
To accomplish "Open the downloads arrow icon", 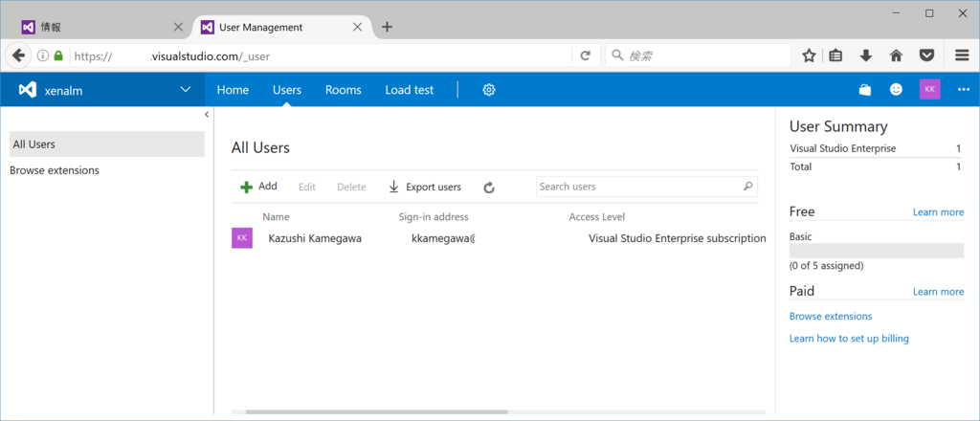I will [865, 55].
